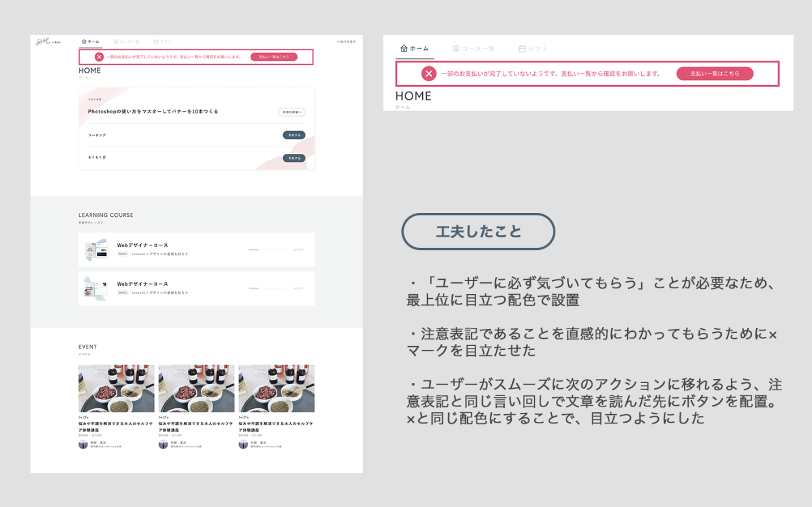Click the third event's セルフケア体験講座 title
This screenshot has width=812, height=507.
275,427
